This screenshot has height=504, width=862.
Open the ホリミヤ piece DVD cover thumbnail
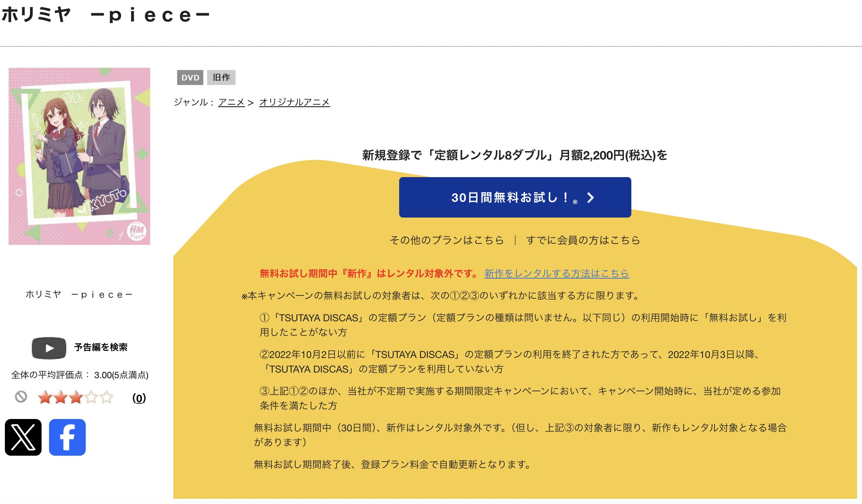pos(79,156)
